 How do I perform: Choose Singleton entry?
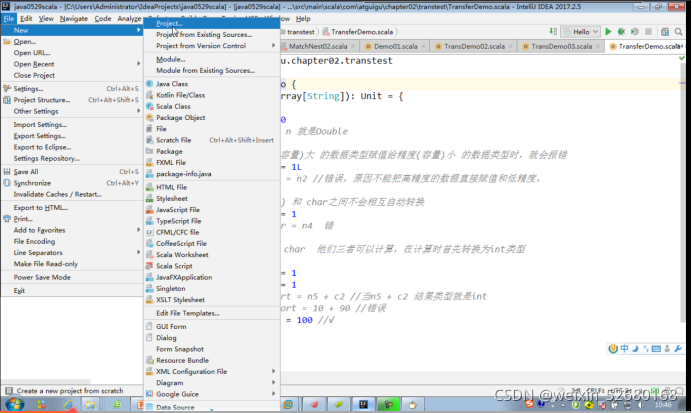[x=212, y=289]
